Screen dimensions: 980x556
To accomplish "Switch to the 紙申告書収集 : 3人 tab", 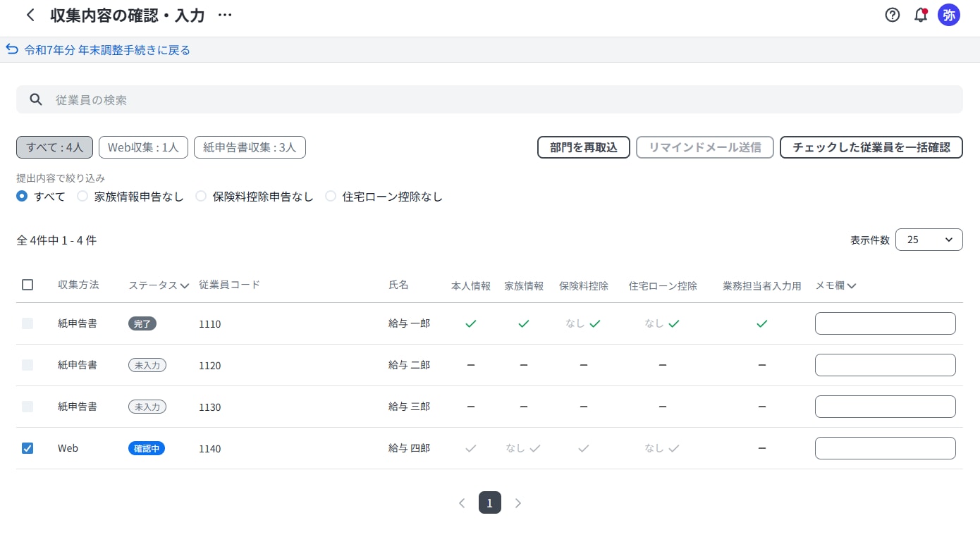I will (250, 147).
